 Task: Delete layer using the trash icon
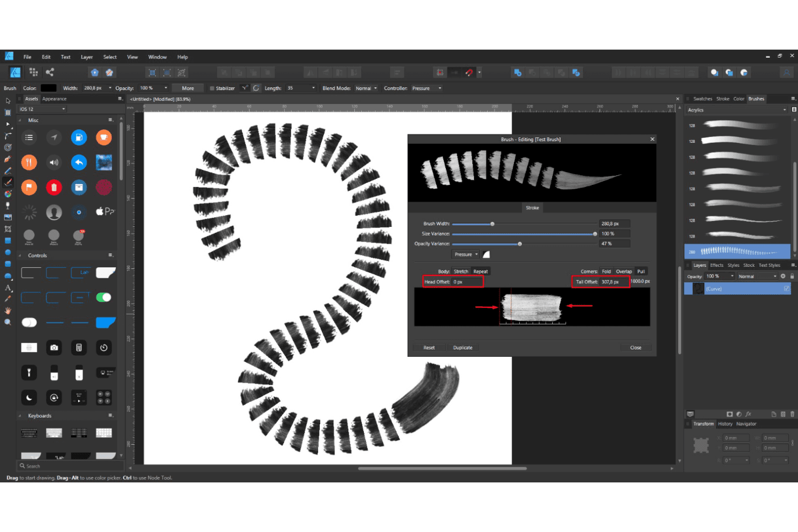(792, 414)
